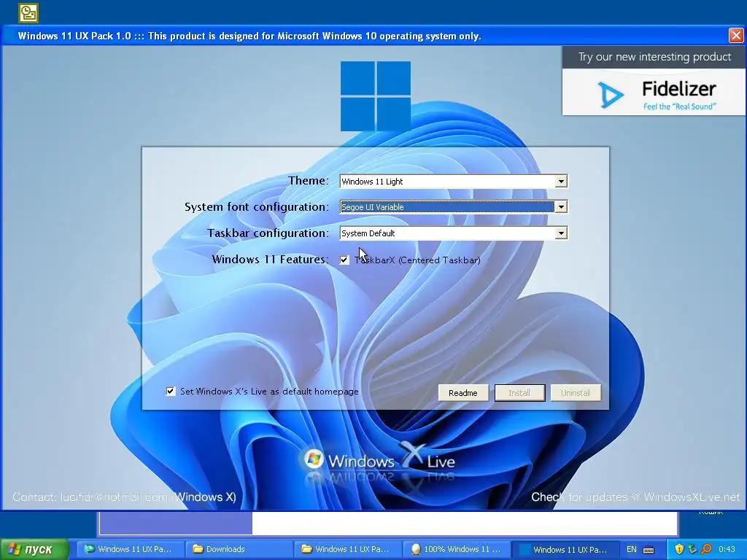Viewport: 747px width, 560px height.
Task: Open the Theme dropdown arrow
Action: (x=561, y=182)
